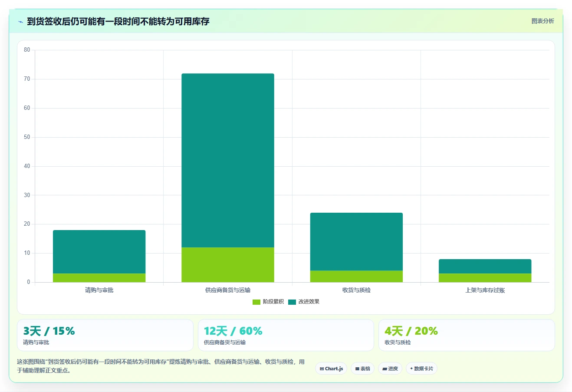572x392 pixels.
Task: Click the green bar segment for 供应商备货与运输
Action: [x=228, y=265]
